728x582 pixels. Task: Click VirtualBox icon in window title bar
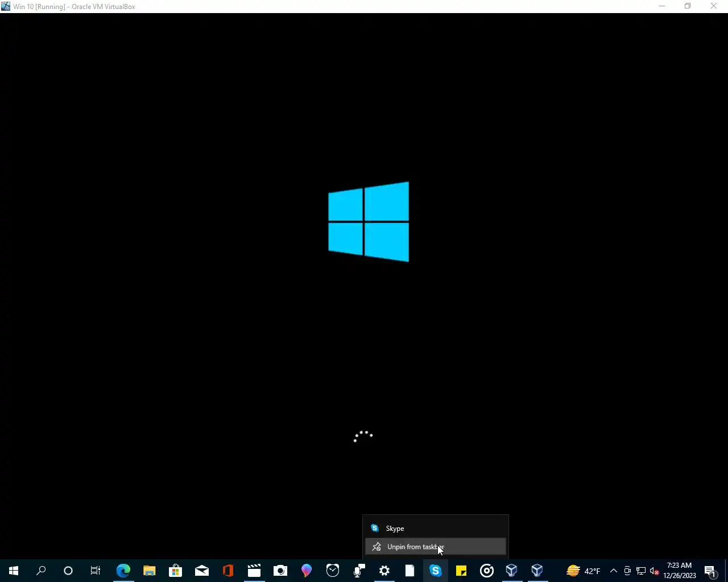pos(6,6)
